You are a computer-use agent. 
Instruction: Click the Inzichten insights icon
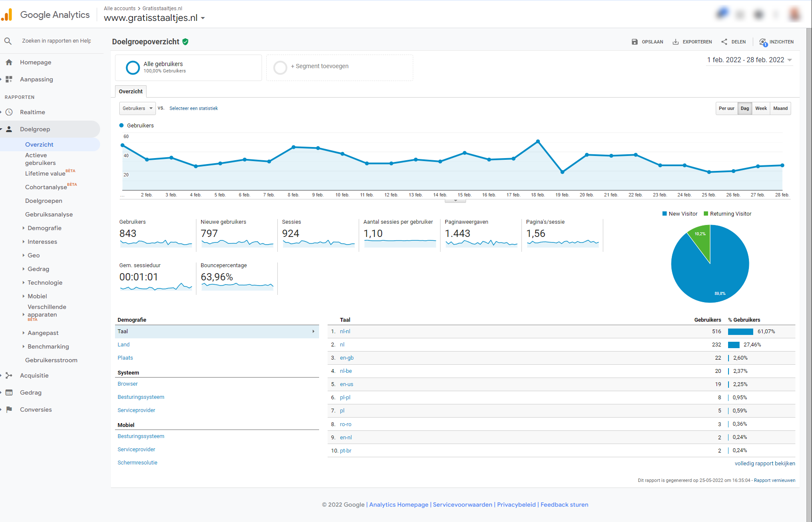pyautogui.click(x=763, y=42)
